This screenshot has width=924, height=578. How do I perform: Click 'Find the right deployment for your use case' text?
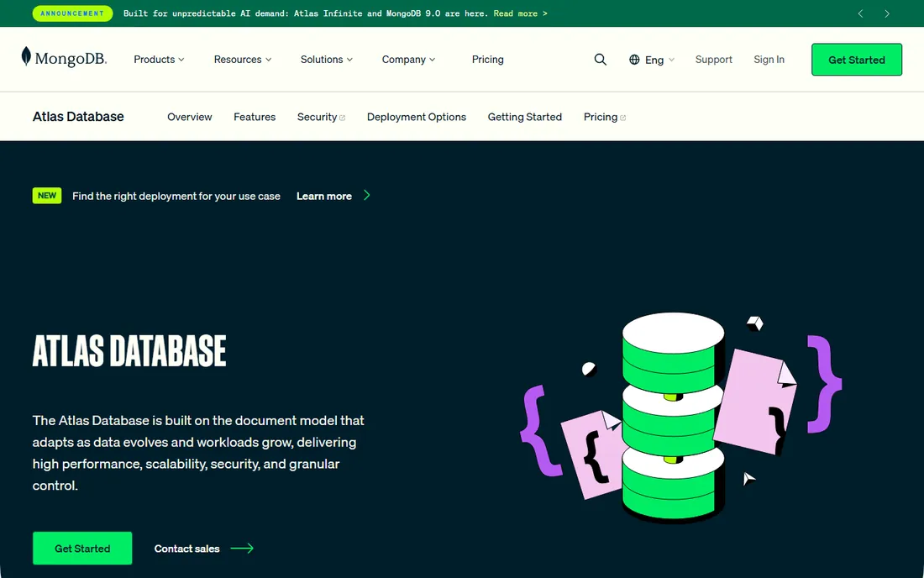176,197
